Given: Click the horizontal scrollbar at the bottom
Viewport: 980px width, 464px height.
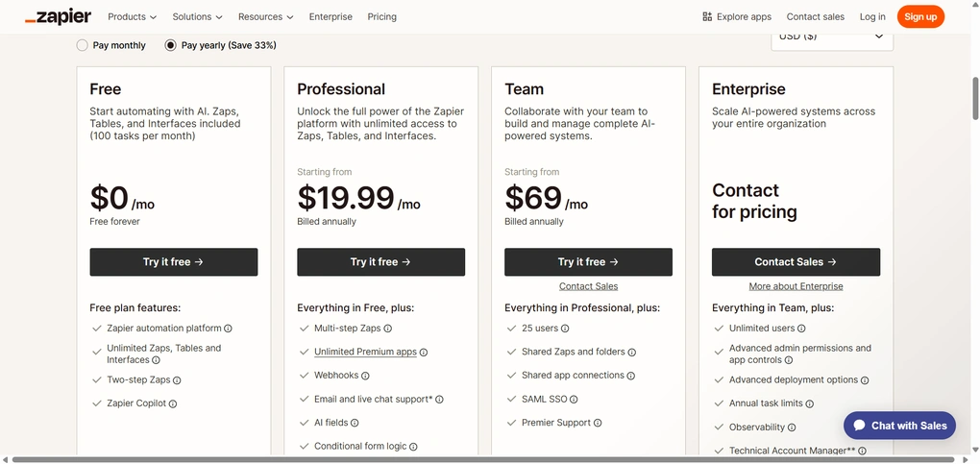Looking at the screenshot, I should (x=482, y=459).
